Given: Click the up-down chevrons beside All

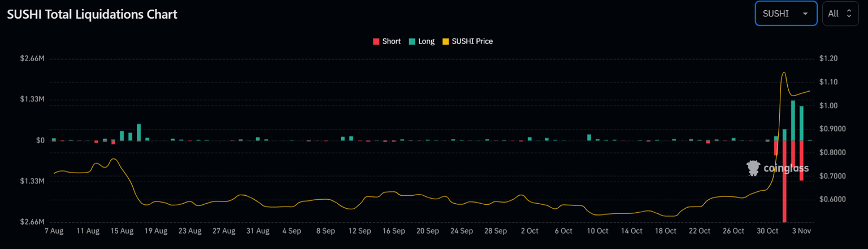Looking at the screenshot, I should coord(848,14).
